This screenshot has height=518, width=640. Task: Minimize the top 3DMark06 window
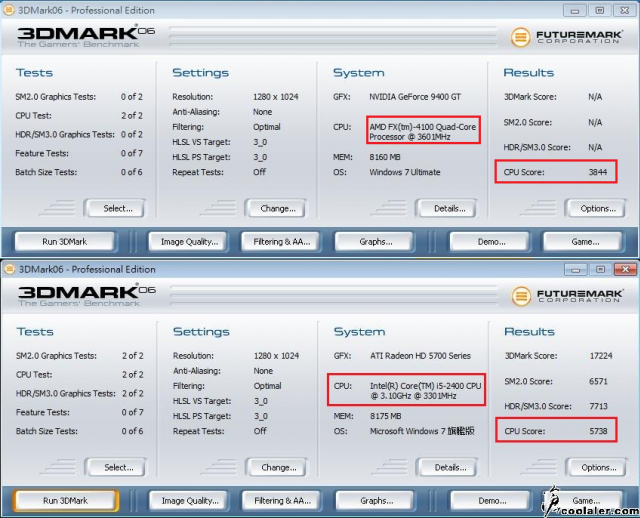(x=575, y=10)
